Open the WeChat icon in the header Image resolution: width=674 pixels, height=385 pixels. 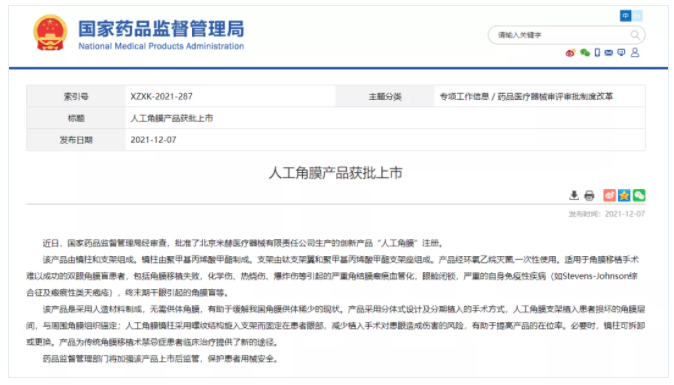pyautogui.click(x=585, y=52)
